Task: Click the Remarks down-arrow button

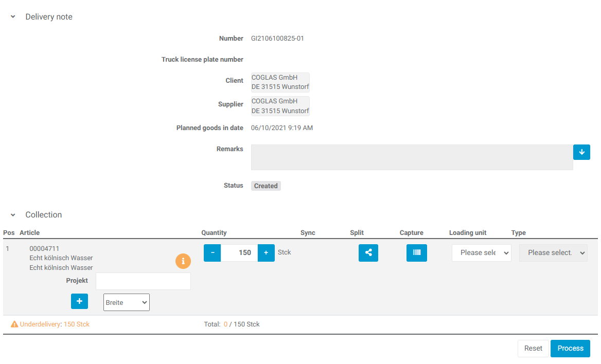Action: (x=581, y=152)
